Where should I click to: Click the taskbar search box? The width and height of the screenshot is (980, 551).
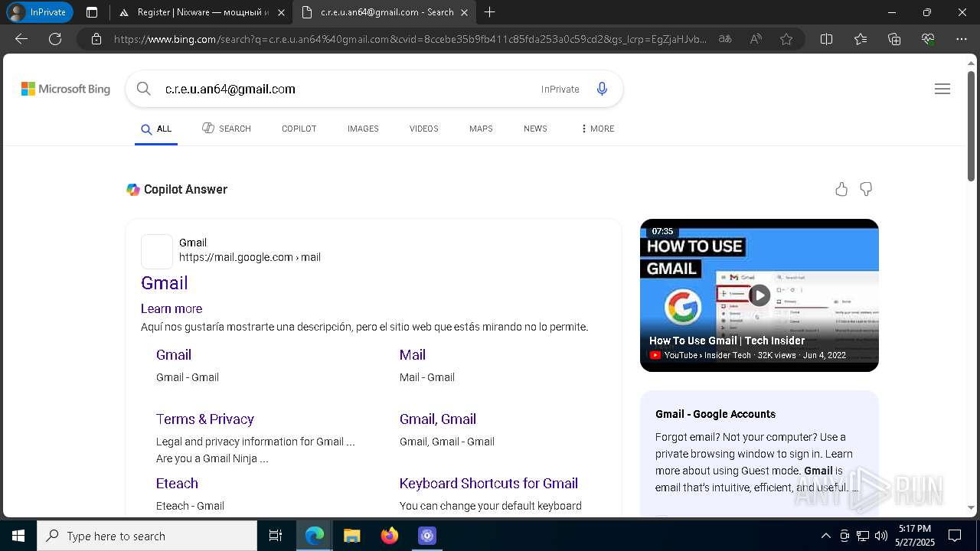(x=147, y=536)
